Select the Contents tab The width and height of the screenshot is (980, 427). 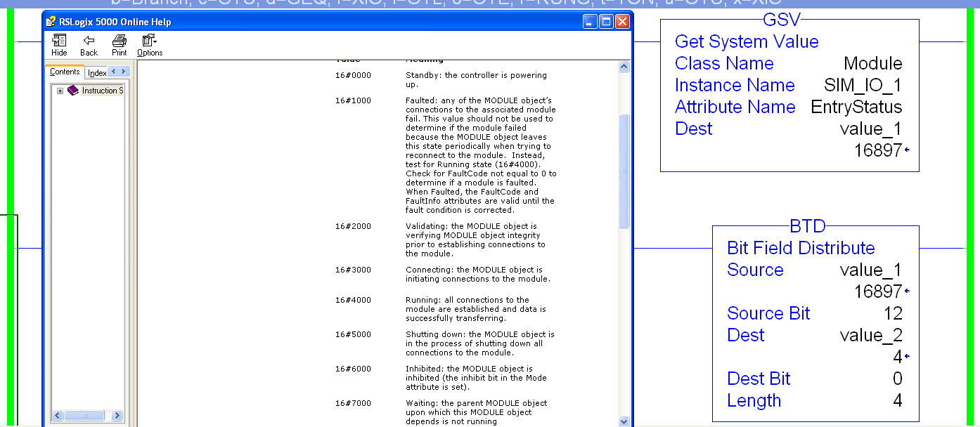65,71
